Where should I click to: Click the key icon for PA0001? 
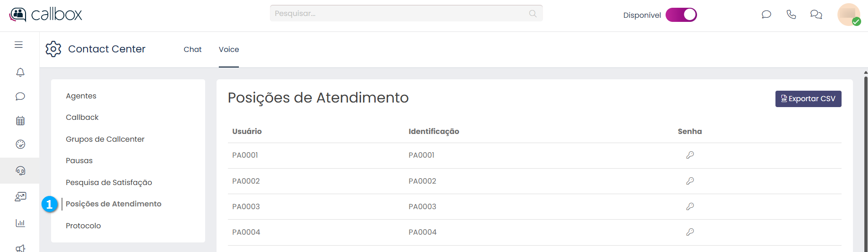tap(690, 155)
